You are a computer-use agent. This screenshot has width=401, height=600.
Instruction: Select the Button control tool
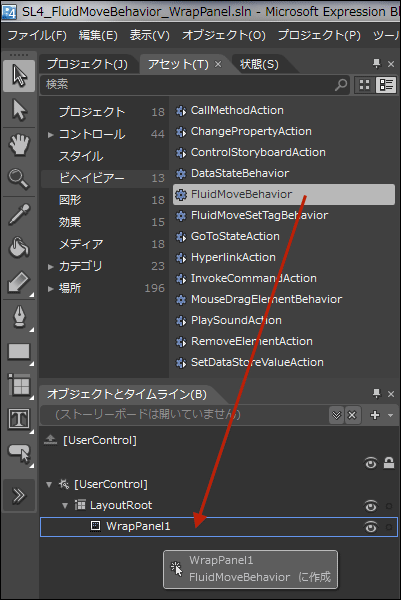tap(19, 454)
